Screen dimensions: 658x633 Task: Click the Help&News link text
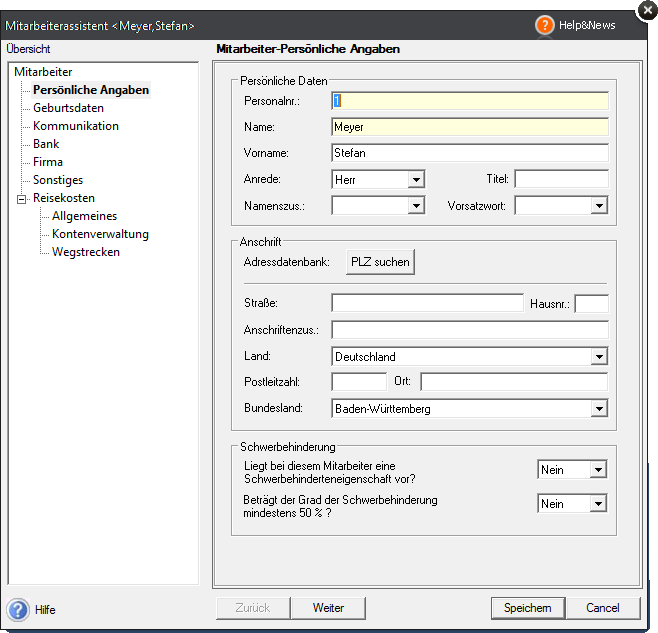[587, 25]
